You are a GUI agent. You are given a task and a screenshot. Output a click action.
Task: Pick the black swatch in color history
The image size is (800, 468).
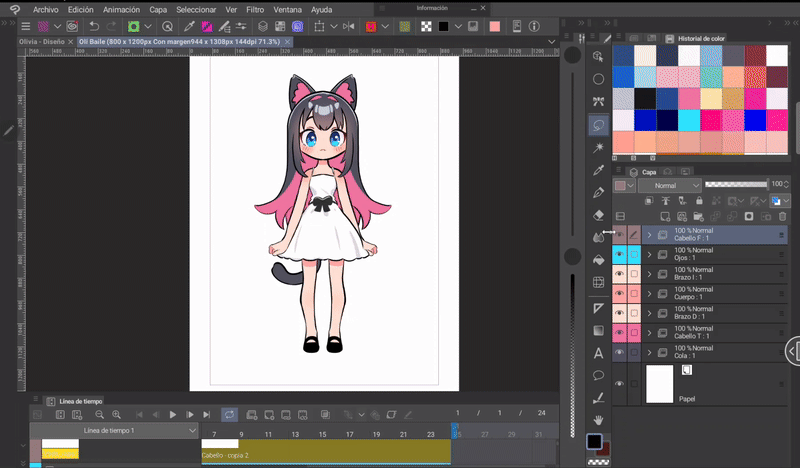tap(646, 98)
